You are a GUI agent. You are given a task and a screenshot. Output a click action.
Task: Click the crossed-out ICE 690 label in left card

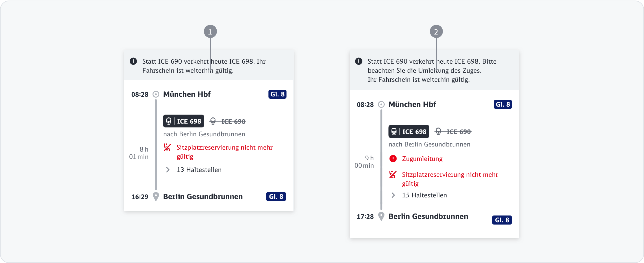(x=228, y=122)
